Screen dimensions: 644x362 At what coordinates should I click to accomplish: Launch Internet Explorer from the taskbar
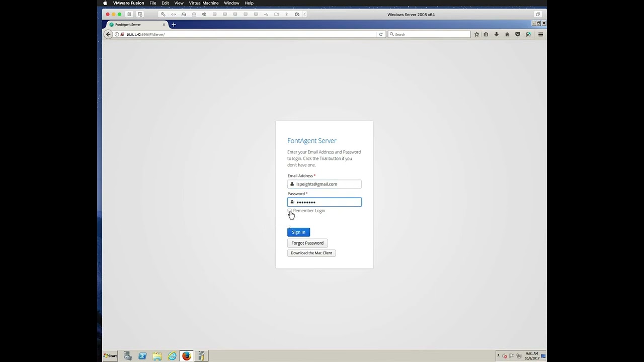pyautogui.click(x=172, y=356)
